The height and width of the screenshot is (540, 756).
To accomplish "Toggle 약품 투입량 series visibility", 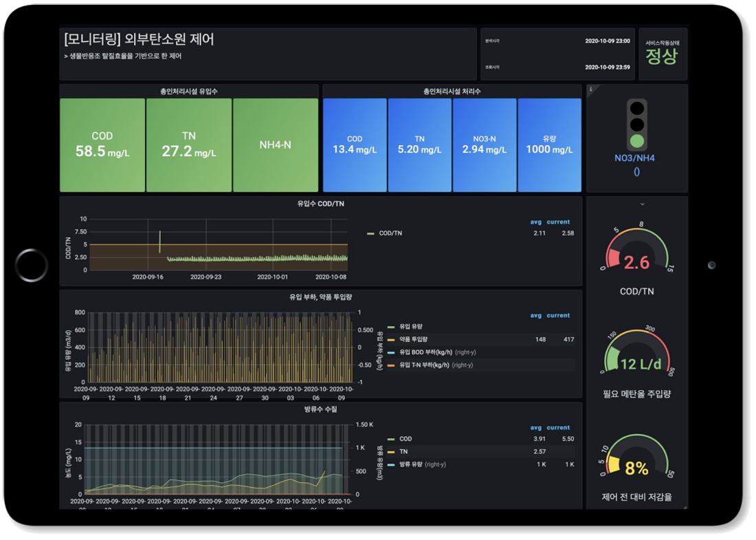I will pos(413,339).
